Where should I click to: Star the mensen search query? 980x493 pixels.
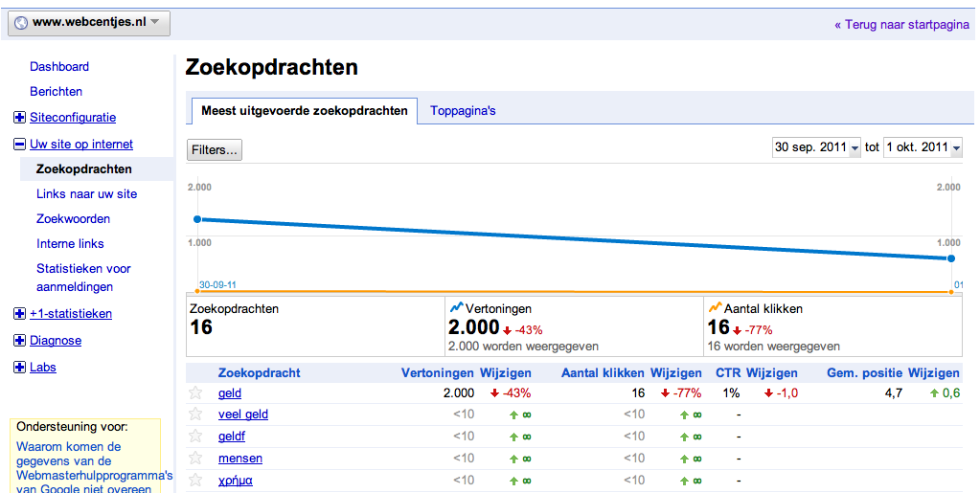(x=195, y=458)
